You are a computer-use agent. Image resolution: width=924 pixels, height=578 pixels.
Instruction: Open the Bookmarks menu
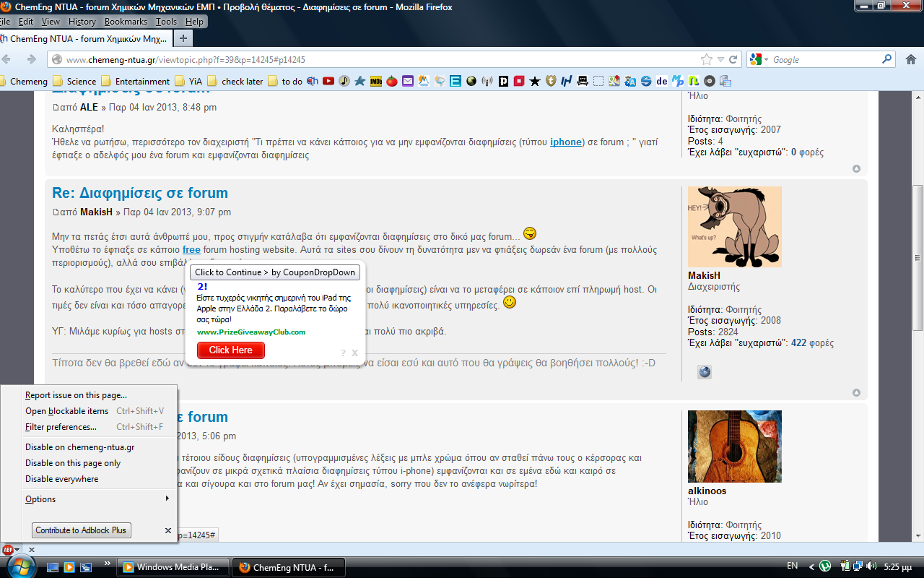126,22
